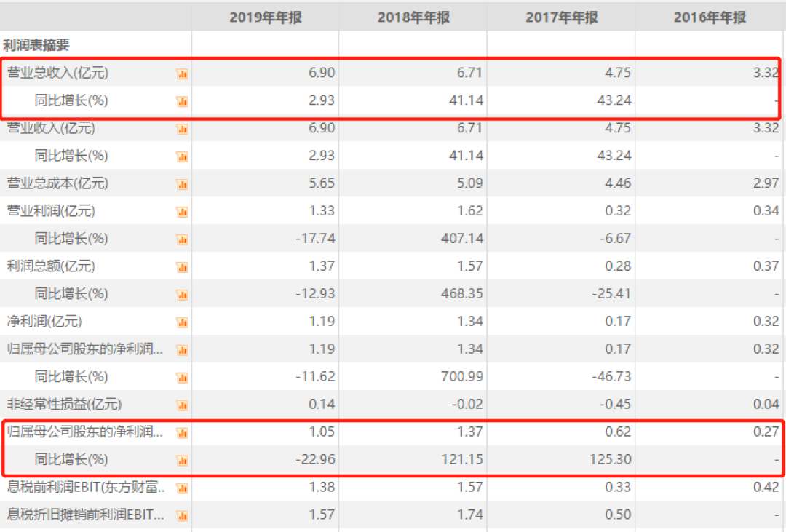
Task: Click the 0.27 value under 2016年年报
Action: click(766, 432)
